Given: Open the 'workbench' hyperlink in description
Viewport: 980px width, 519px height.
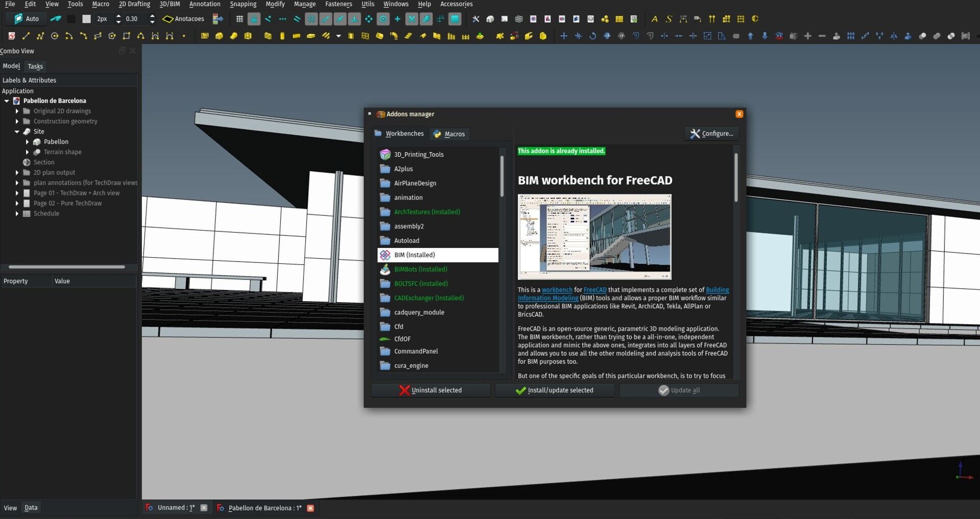Looking at the screenshot, I should pyautogui.click(x=557, y=290).
